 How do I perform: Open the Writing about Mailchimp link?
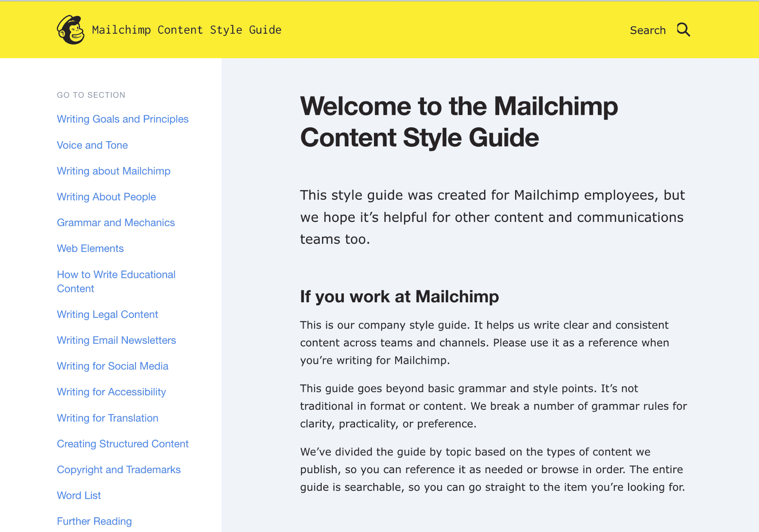114,171
